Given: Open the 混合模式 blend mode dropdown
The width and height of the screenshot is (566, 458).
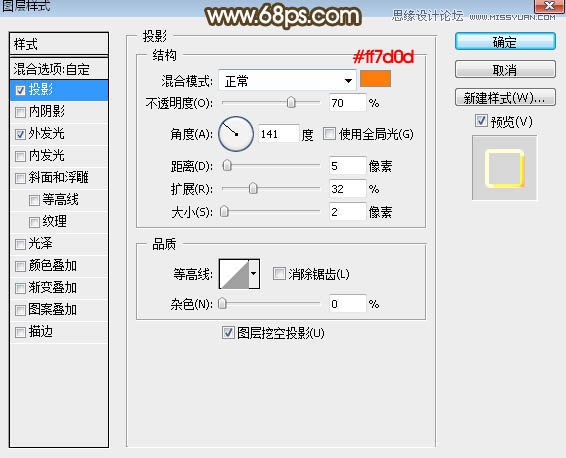Looking at the screenshot, I should 287,80.
